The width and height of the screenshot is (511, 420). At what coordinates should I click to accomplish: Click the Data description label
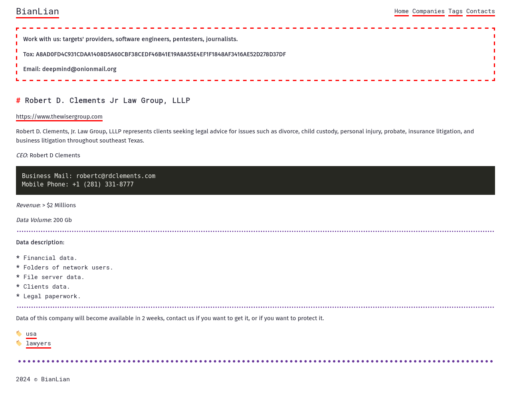(x=40, y=242)
